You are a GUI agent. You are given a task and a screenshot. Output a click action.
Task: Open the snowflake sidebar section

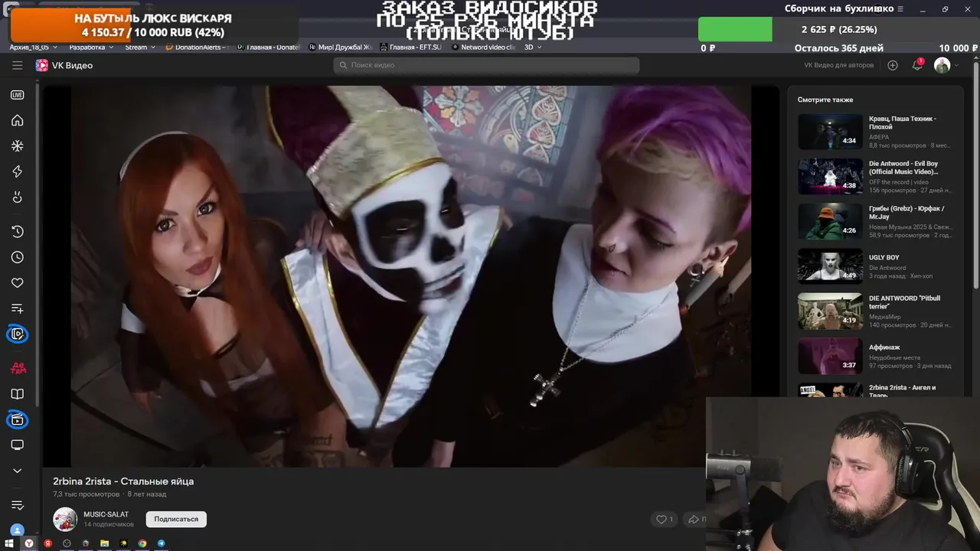pos(17,145)
